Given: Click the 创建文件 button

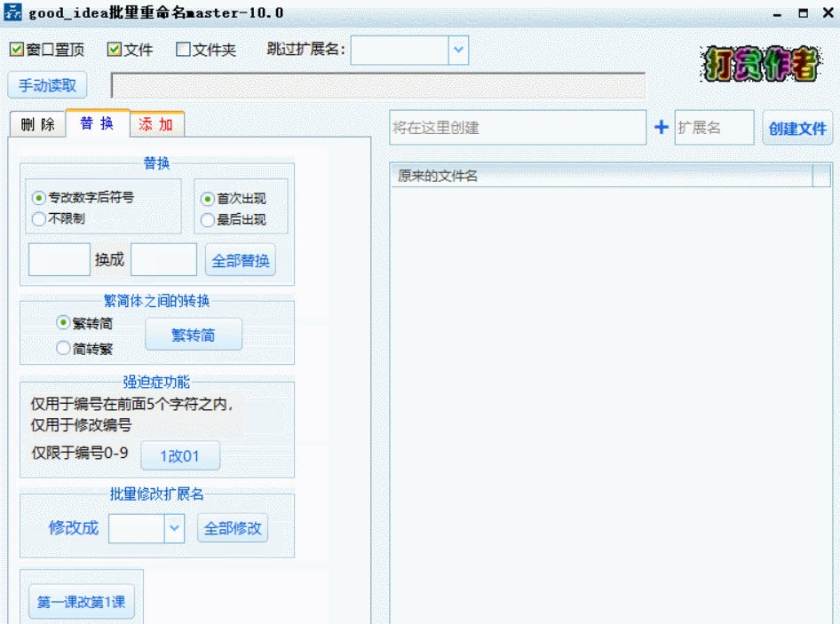Looking at the screenshot, I should point(798,128).
